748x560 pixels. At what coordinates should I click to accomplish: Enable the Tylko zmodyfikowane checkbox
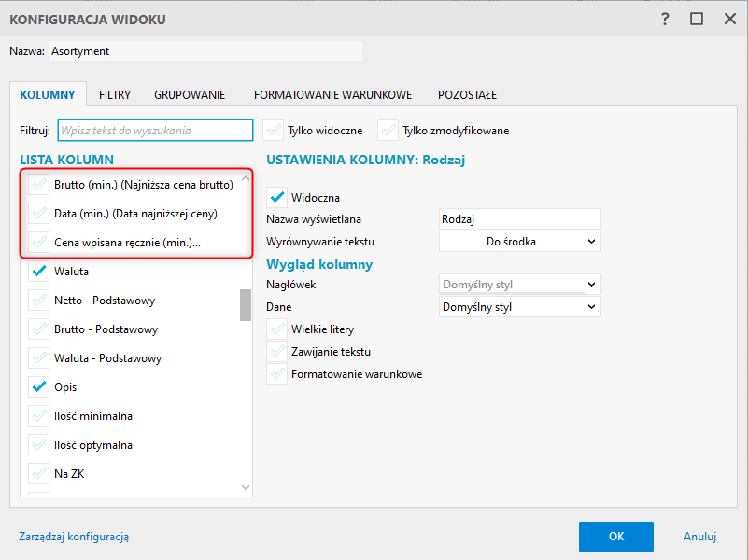click(388, 131)
